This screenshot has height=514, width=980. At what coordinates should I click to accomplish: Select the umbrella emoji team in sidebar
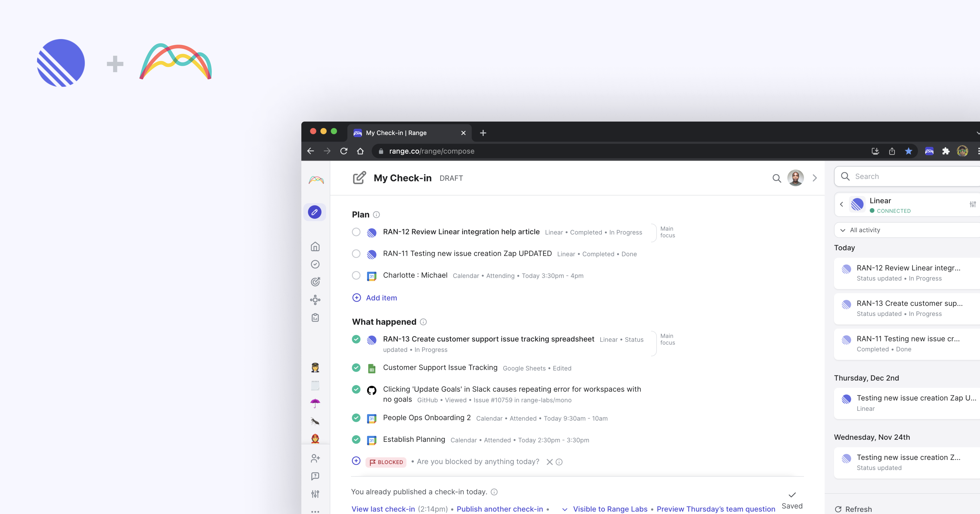pos(315,403)
